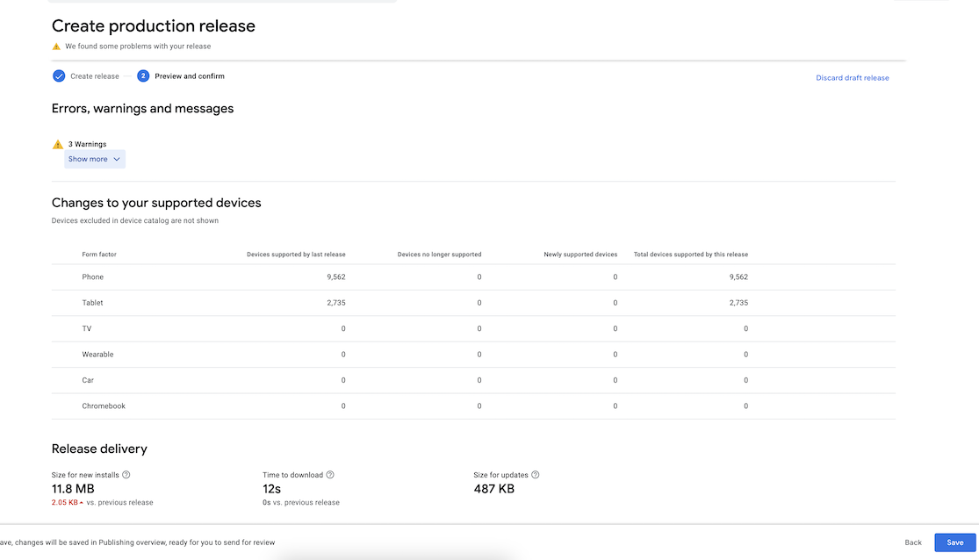The image size is (979, 560).
Task: Select the Tablet row label
Action: [x=92, y=303]
